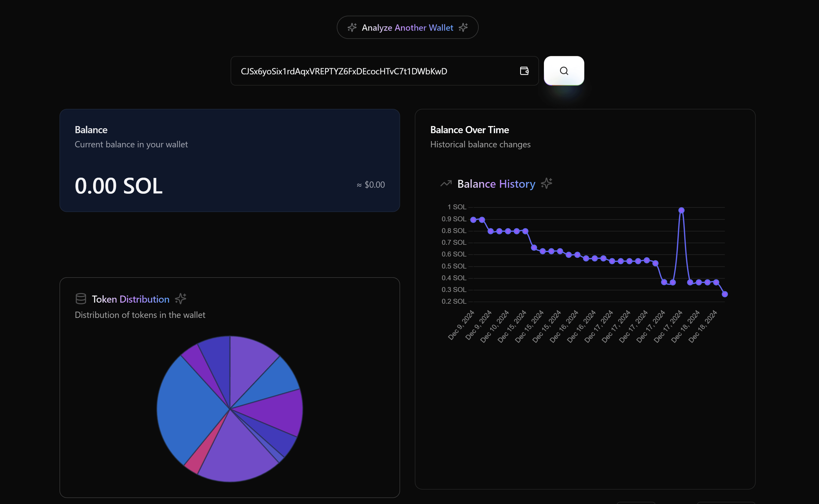Click the 0.00 SOL balance value
This screenshot has height=504, width=819.
click(119, 186)
